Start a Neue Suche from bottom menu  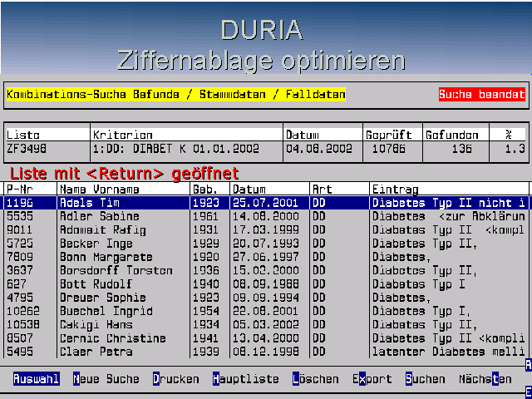tap(106, 379)
